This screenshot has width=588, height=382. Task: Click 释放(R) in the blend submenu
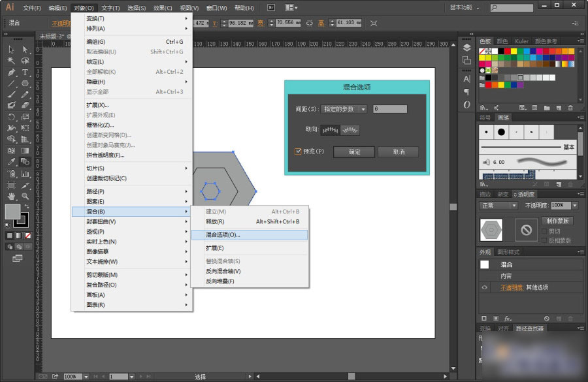point(250,221)
